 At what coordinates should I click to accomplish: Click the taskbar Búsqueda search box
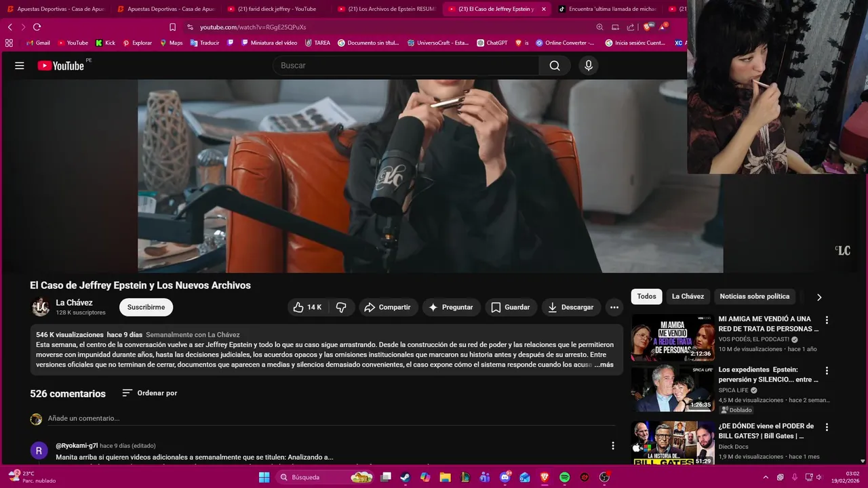click(326, 477)
